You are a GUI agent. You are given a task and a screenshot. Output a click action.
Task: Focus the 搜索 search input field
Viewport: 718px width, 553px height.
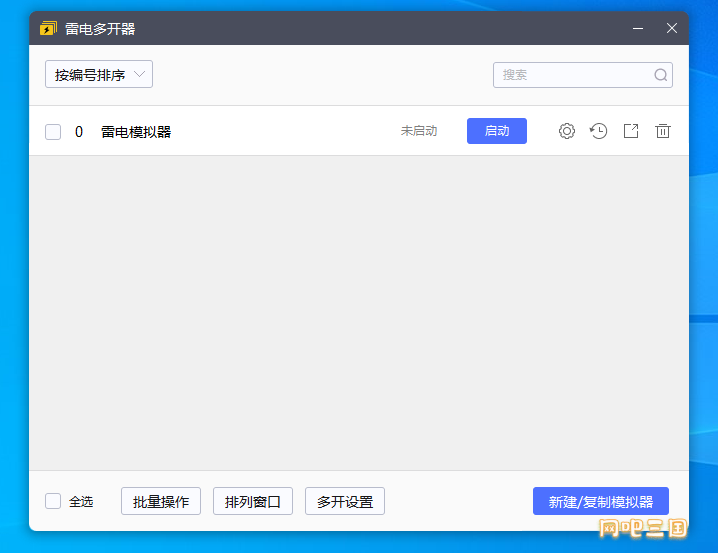click(582, 75)
